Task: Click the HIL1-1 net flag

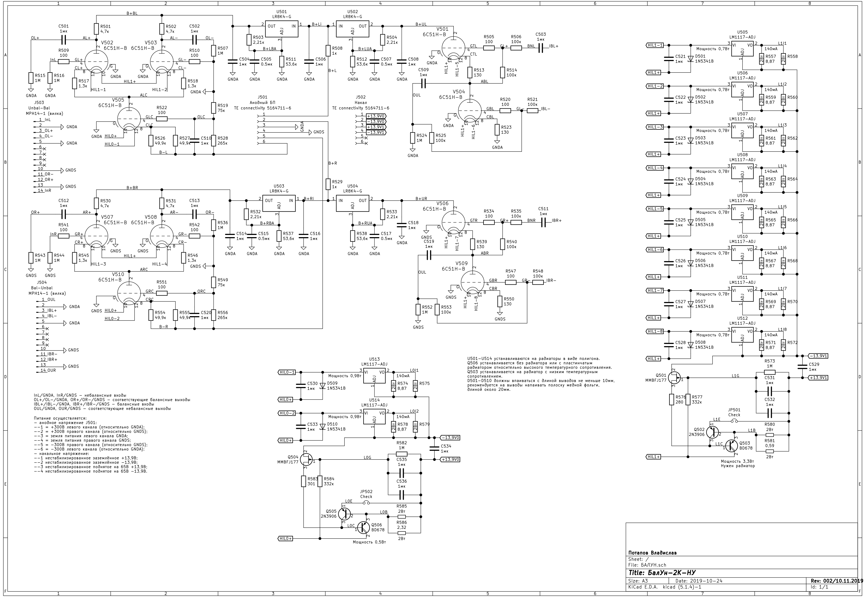Action: coord(655,45)
